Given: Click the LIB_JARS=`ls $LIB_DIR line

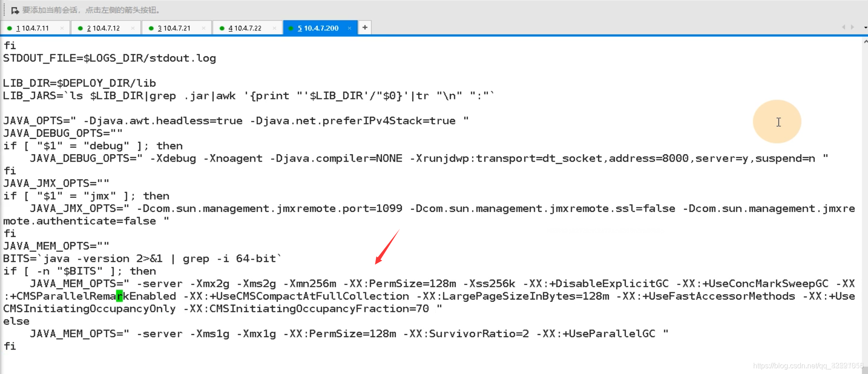Looking at the screenshot, I should click(x=248, y=96).
